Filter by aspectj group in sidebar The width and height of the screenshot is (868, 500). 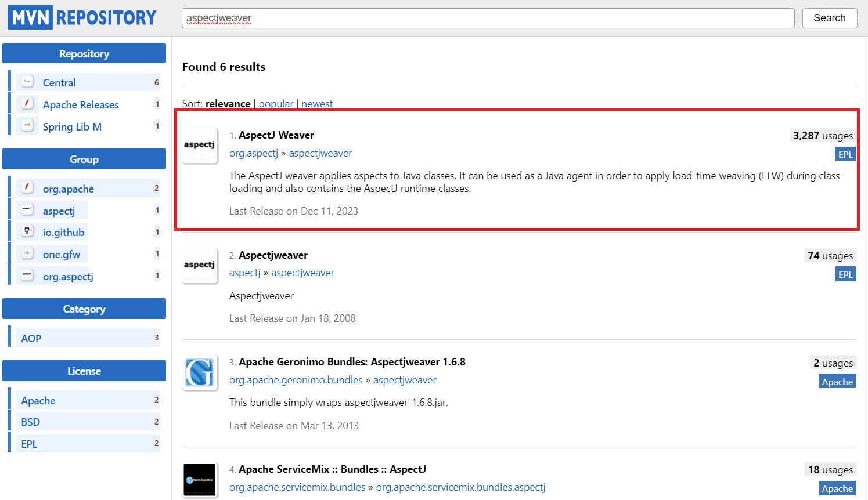tap(59, 211)
